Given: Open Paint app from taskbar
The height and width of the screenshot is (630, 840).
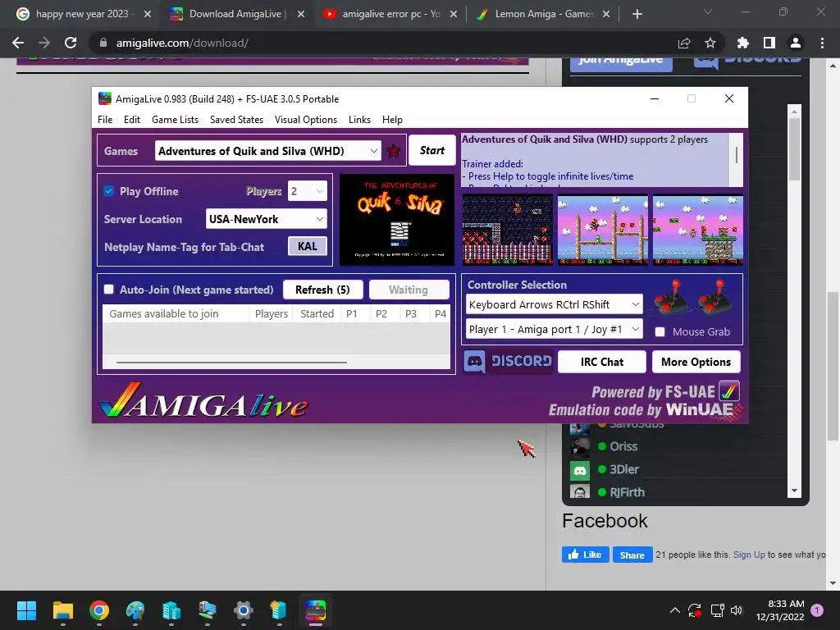Looking at the screenshot, I should tap(135, 610).
